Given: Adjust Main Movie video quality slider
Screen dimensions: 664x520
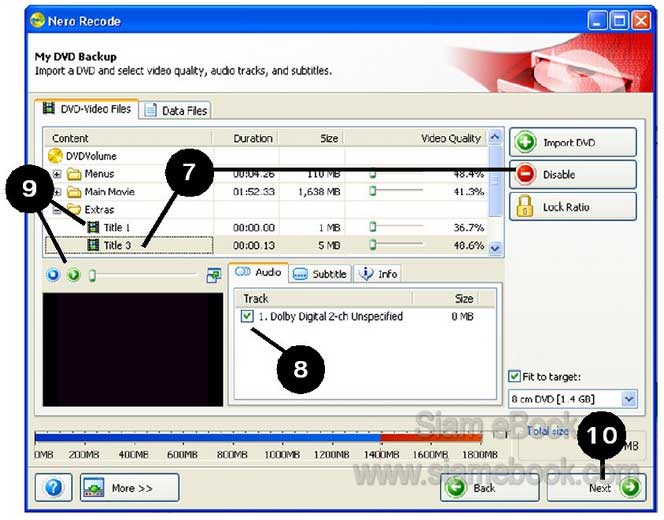Looking at the screenshot, I should click(372, 191).
